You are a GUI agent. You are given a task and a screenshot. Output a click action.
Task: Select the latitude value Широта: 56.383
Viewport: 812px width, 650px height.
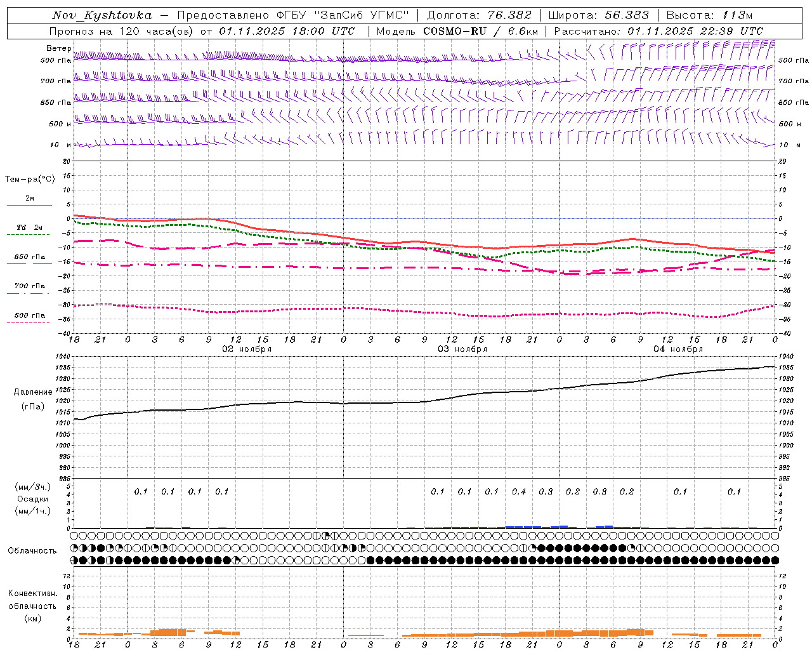599,15
